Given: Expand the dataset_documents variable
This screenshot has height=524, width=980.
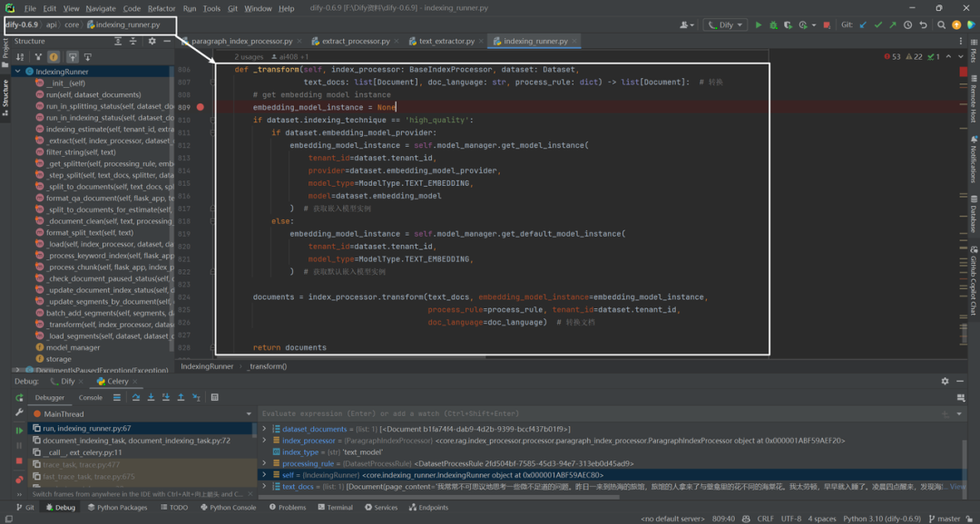Looking at the screenshot, I should [x=264, y=429].
